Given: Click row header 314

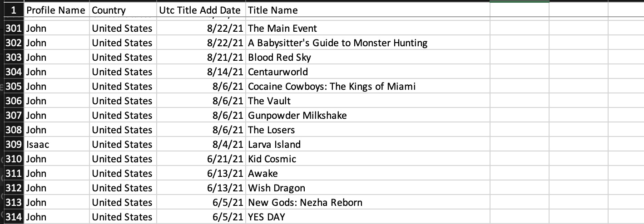Looking at the screenshot, I should click(x=14, y=217).
